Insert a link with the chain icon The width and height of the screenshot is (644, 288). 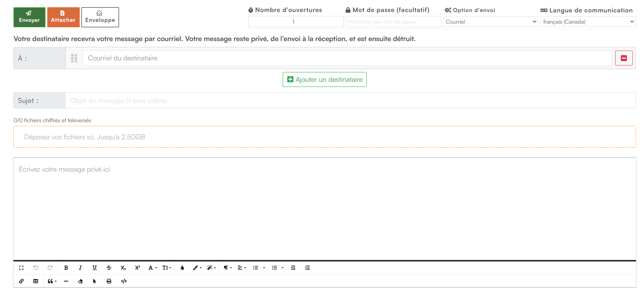(x=21, y=281)
